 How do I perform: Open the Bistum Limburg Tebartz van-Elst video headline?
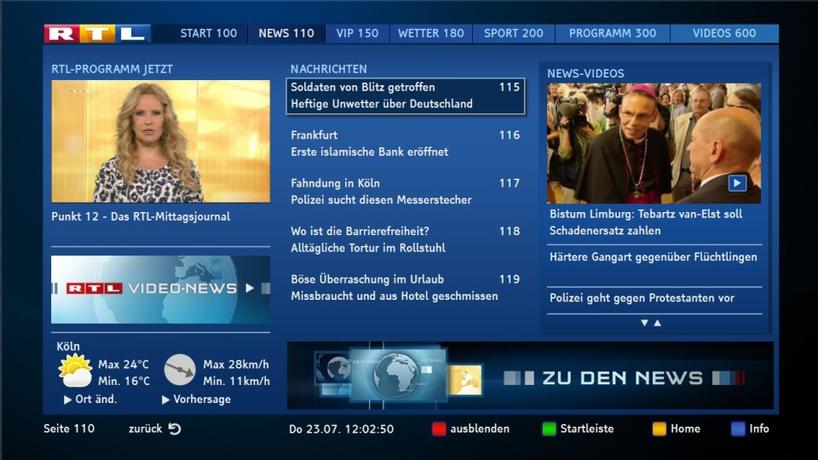point(646,222)
